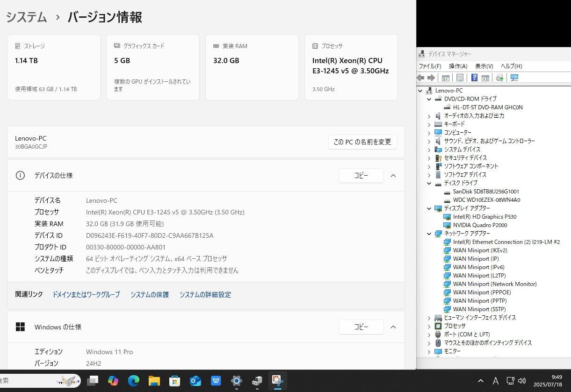Collapse the ネットワーク アダプター tree node
Viewport: 571px width, 392px height.
point(430,233)
